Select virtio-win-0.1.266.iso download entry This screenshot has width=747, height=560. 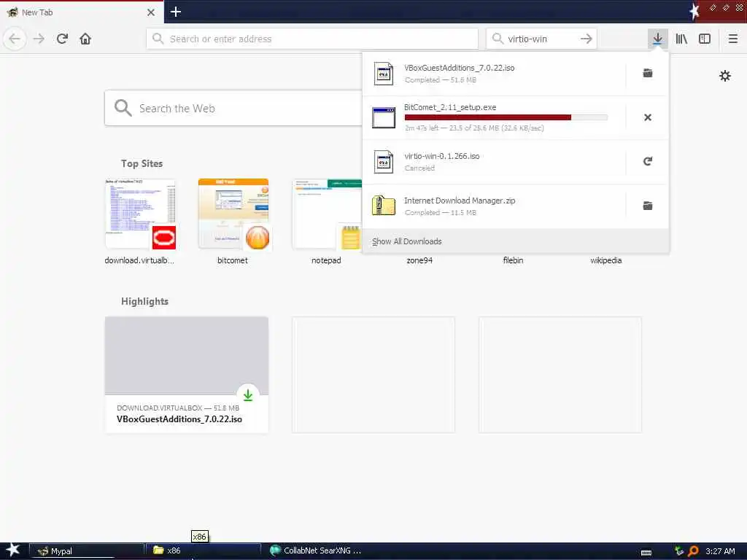[494, 162]
